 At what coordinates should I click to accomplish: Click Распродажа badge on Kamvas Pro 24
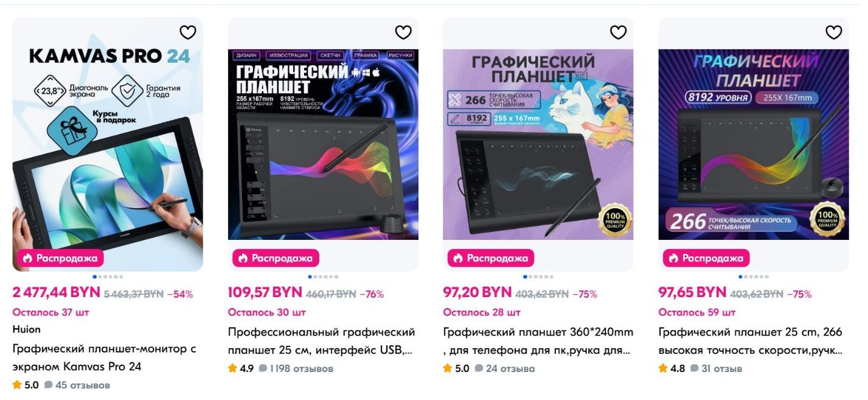click(x=61, y=258)
